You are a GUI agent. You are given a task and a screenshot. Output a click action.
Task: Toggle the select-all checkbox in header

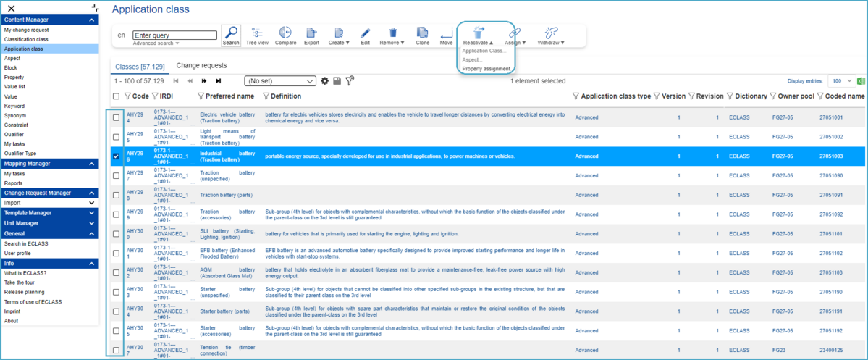(x=117, y=96)
